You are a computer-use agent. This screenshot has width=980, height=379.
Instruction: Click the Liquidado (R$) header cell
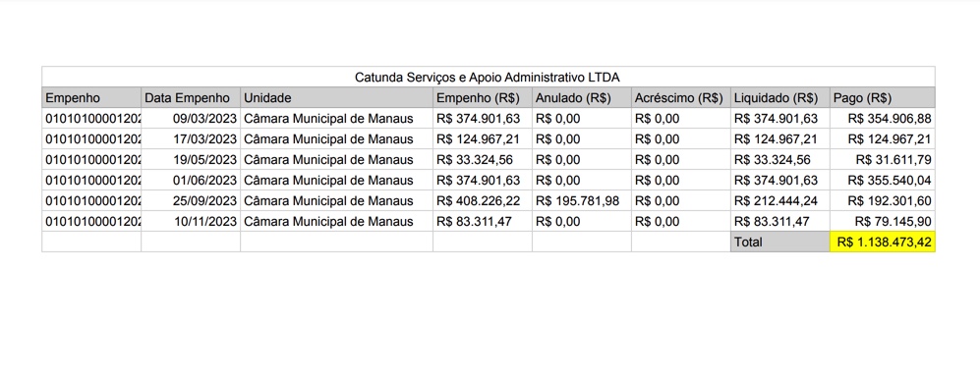pyautogui.click(x=780, y=97)
